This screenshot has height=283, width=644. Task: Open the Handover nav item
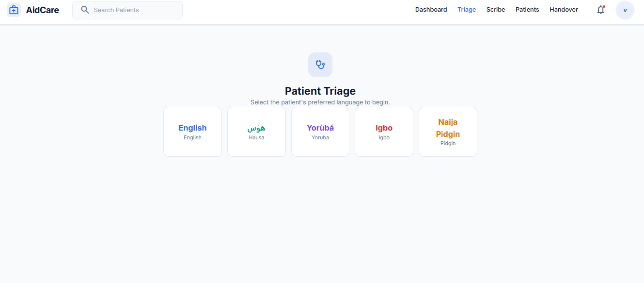tap(564, 10)
